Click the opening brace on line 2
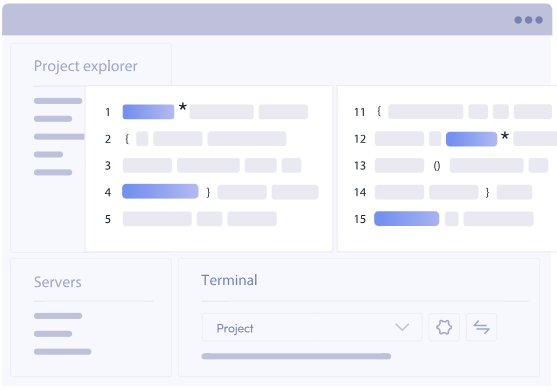 (127, 138)
